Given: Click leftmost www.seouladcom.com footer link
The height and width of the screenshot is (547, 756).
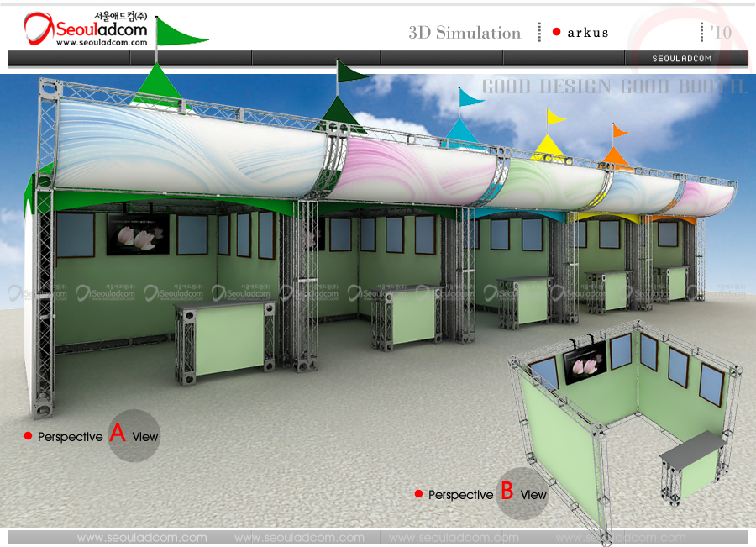Looking at the screenshot, I should click(x=141, y=538).
